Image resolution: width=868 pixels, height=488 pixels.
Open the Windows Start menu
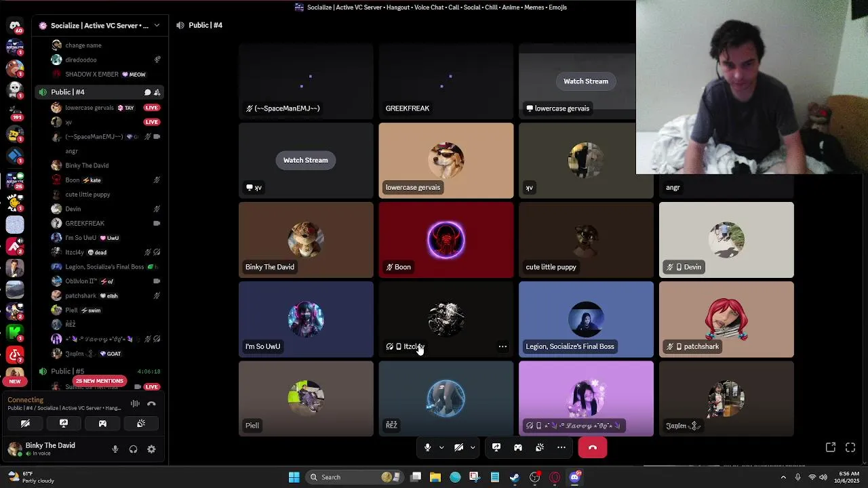pyautogui.click(x=294, y=477)
